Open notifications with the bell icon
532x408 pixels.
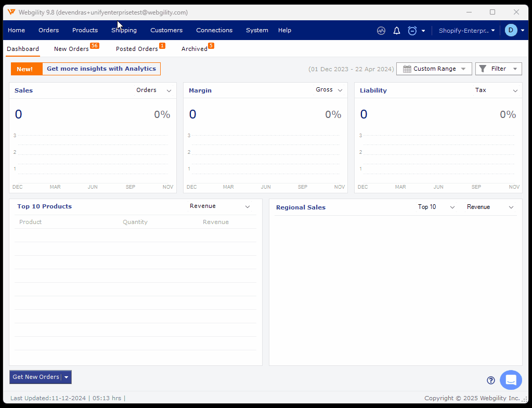[397, 31]
